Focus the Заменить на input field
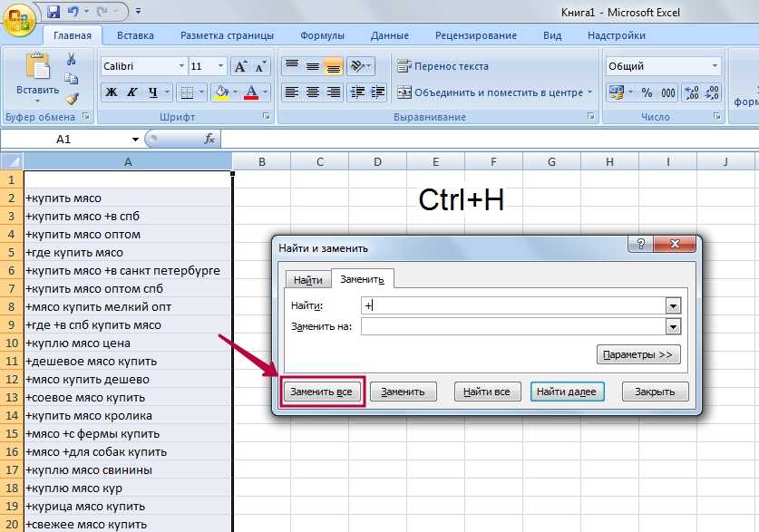Screen dimensions: 759x532 tap(514, 326)
